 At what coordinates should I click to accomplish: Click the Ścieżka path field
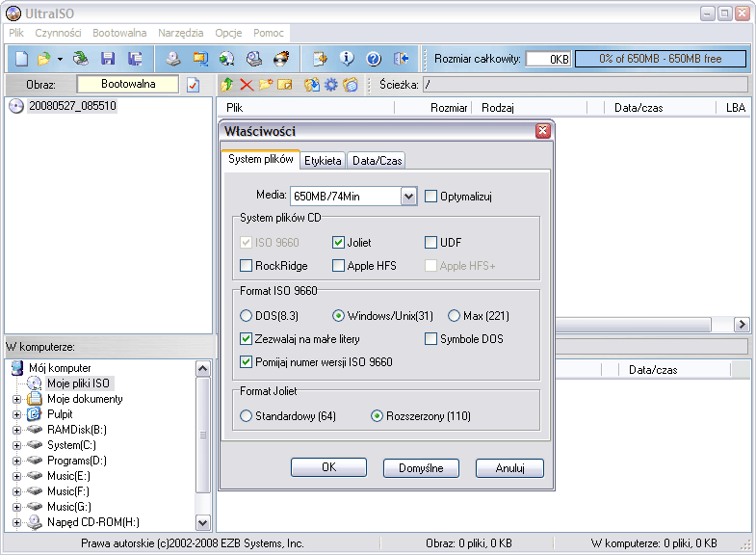pos(585,85)
